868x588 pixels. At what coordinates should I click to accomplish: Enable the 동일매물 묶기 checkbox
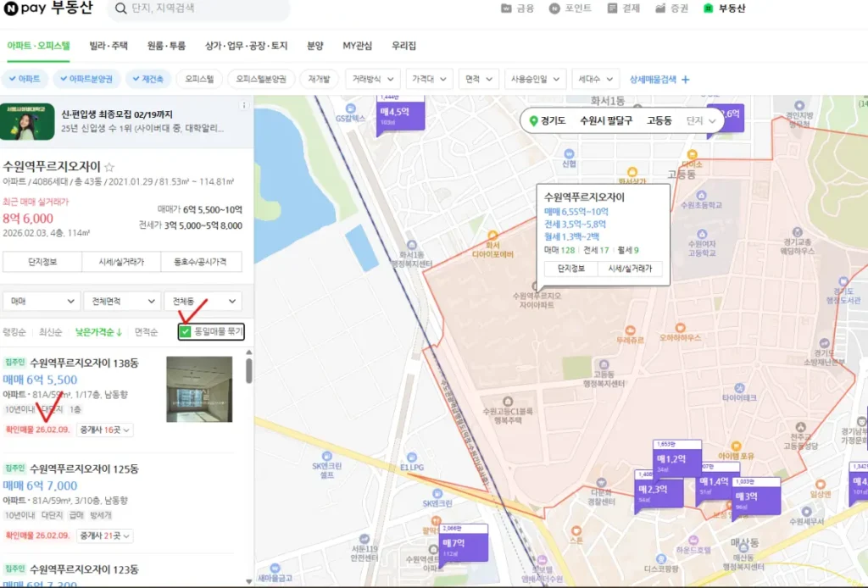(186, 332)
